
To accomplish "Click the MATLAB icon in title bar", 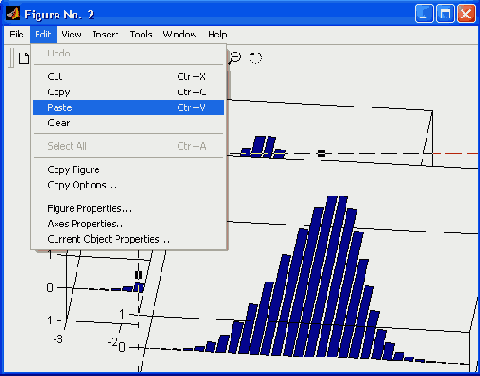I will coord(13,14).
